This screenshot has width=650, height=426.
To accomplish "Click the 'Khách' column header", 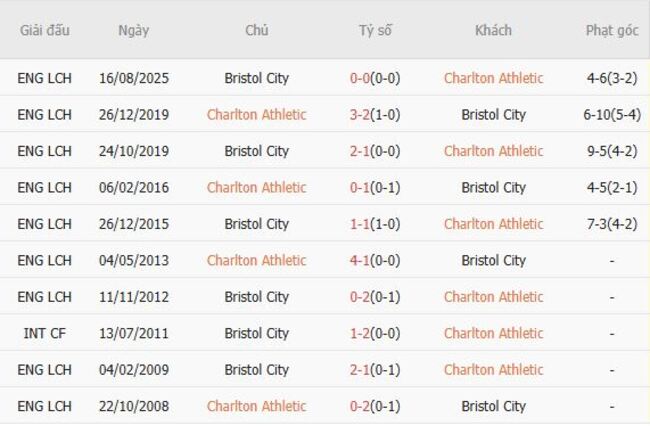I will [x=493, y=30].
